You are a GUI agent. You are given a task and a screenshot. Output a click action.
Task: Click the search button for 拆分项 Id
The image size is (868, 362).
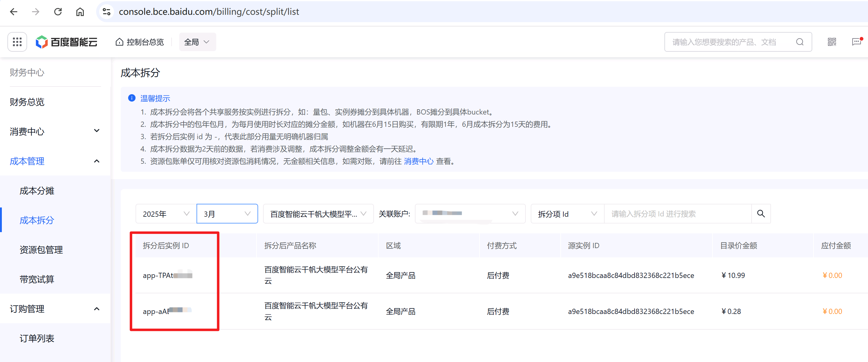tap(761, 214)
